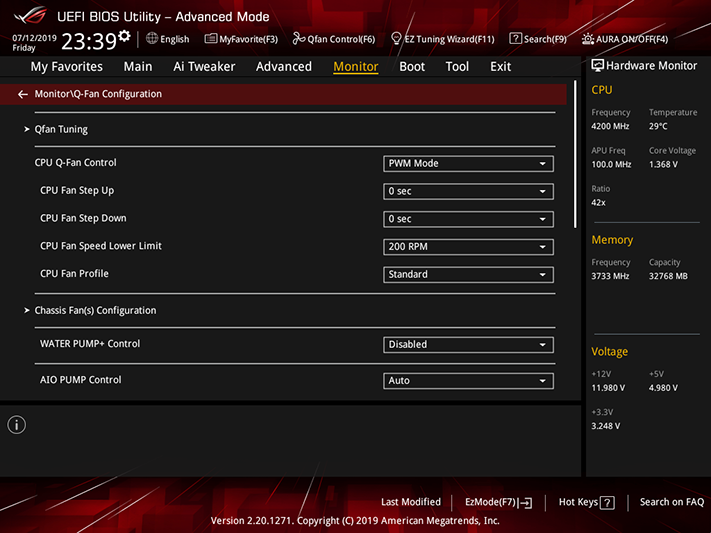Click the Search(F9) question mark icon
Screen dimensions: 711x533
coord(516,39)
